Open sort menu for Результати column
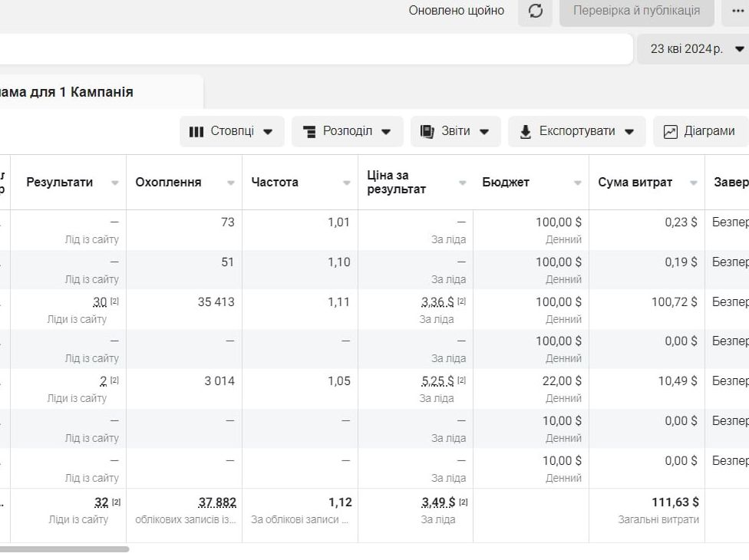Screen dimensions: 749x560 click(115, 183)
